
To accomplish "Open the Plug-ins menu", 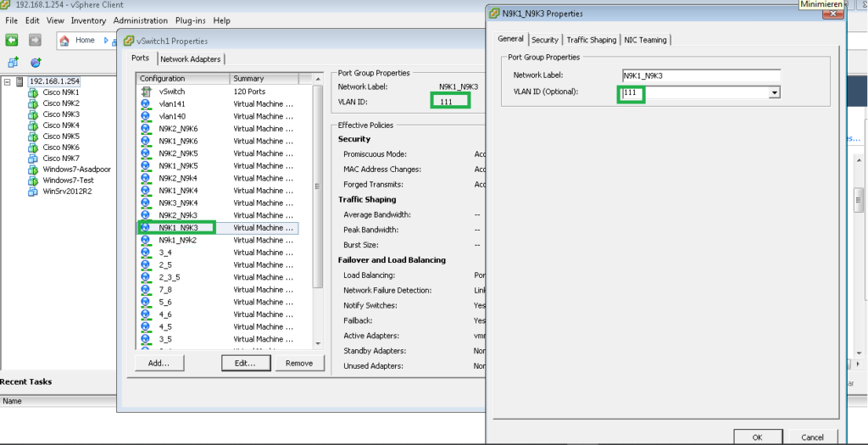I will point(191,20).
